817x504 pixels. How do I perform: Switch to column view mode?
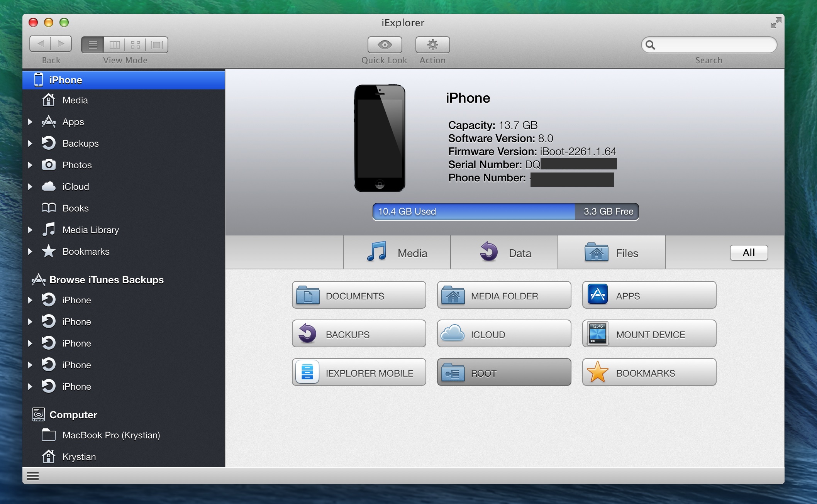115,45
